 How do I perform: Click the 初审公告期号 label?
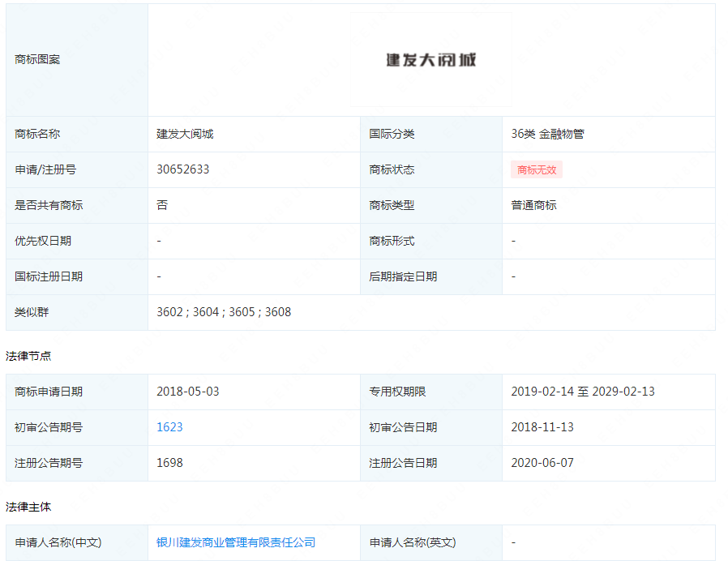[49, 427]
